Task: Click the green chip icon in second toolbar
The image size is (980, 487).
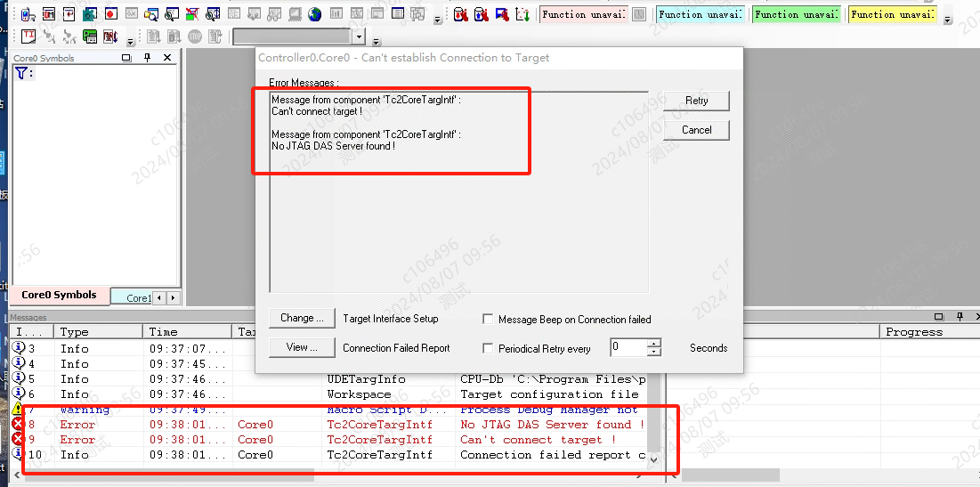Action: pos(90,37)
